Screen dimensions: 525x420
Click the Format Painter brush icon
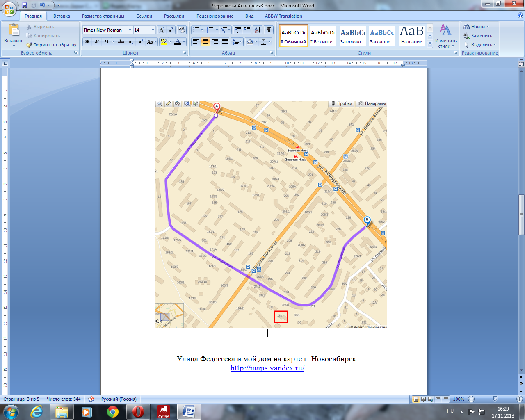[29, 45]
